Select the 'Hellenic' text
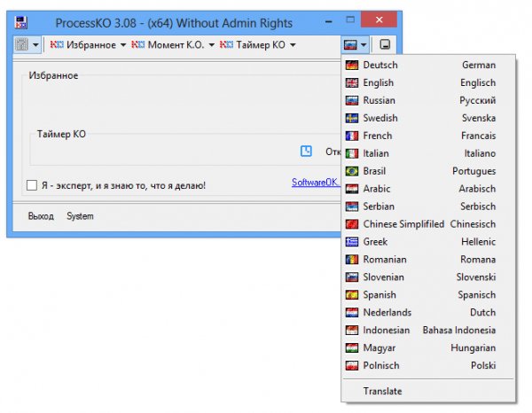The image size is (532, 413). coord(479,242)
